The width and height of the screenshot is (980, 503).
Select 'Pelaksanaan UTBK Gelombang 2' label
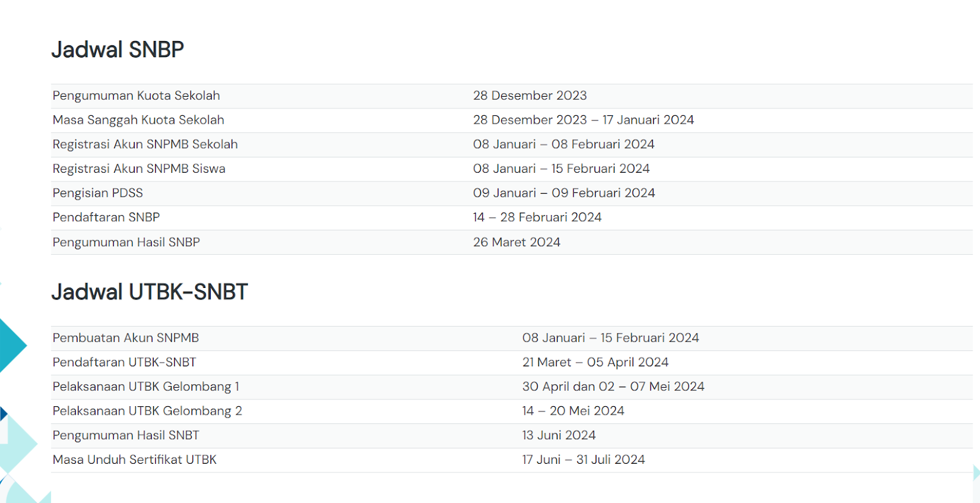point(147,411)
